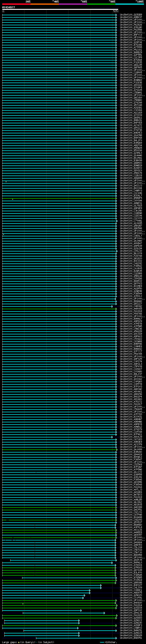Select the UniRef100_B4M4L0 label
Image resolution: width=146 pixels, height=644 pixels.
131,562
